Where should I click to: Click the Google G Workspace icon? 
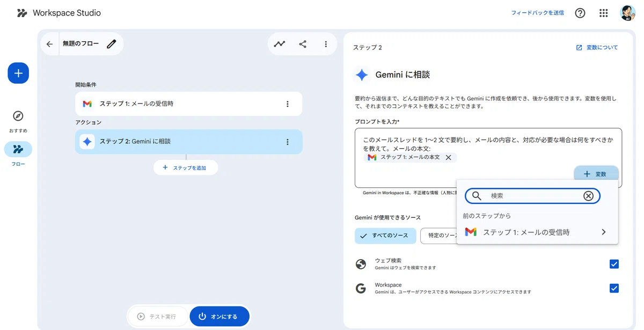[x=361, y=289]
